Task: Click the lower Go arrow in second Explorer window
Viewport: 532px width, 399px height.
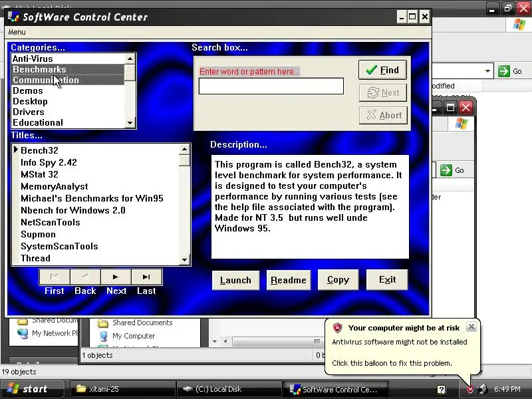Action: 446,170
